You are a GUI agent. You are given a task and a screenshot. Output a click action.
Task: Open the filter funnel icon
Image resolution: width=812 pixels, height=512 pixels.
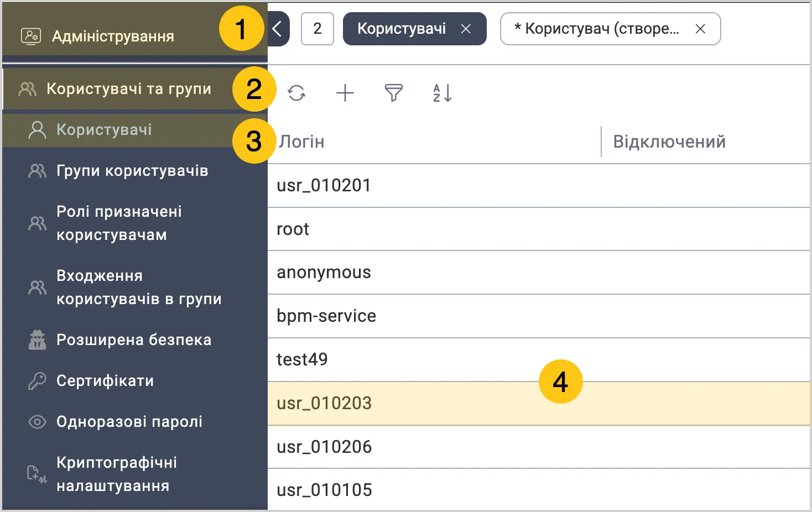(x=394, y=93)
